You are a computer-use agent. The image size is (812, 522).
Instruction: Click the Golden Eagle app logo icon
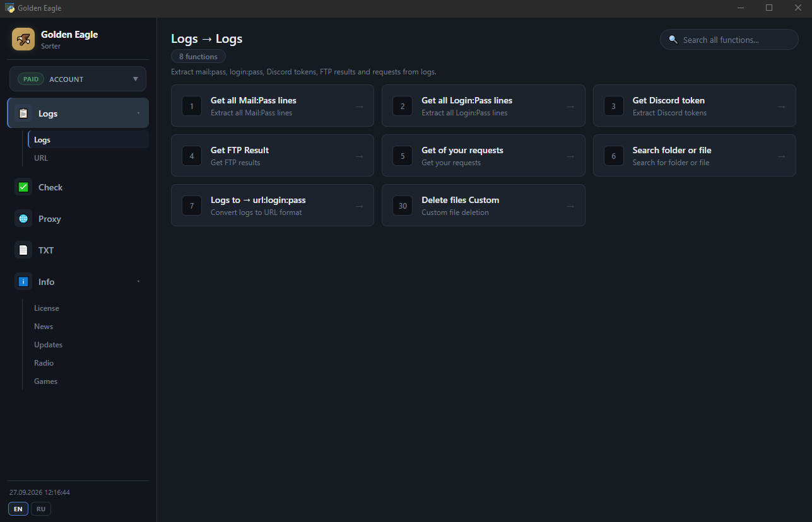pyautogui.click(x=23, y=39)
